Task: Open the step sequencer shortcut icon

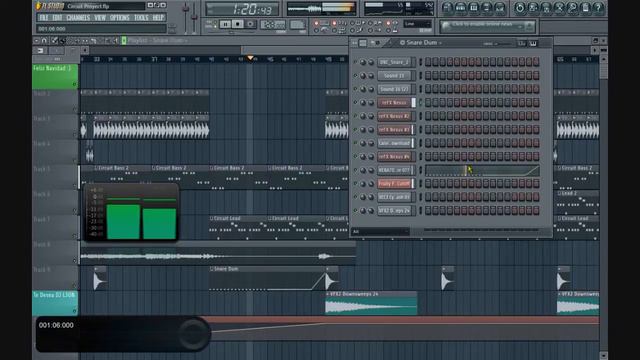Action: (460, 7)
